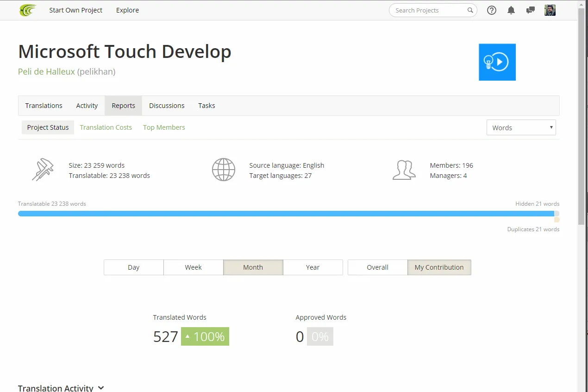Open the messages chat icon
Viewport: 588px width, 392px height.
(531, 10)
